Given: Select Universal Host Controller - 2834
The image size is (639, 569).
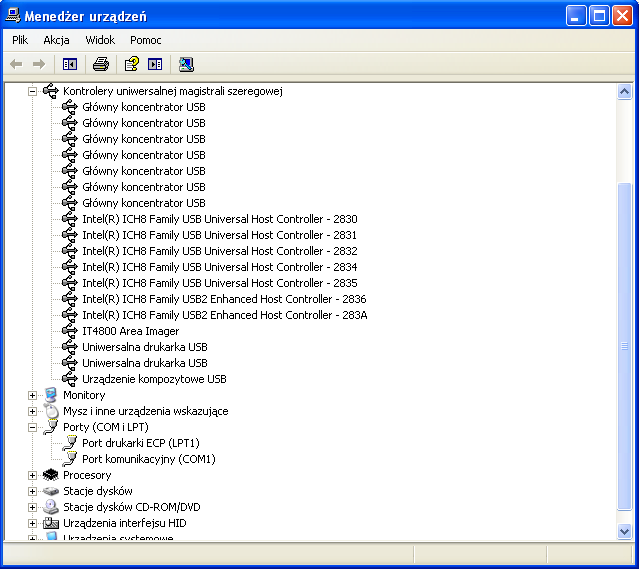Looking at the screenshot, I should click(220, 267).
